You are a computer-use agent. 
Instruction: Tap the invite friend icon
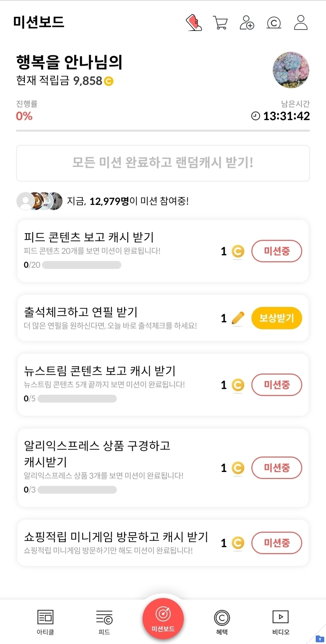click(247, 23)
